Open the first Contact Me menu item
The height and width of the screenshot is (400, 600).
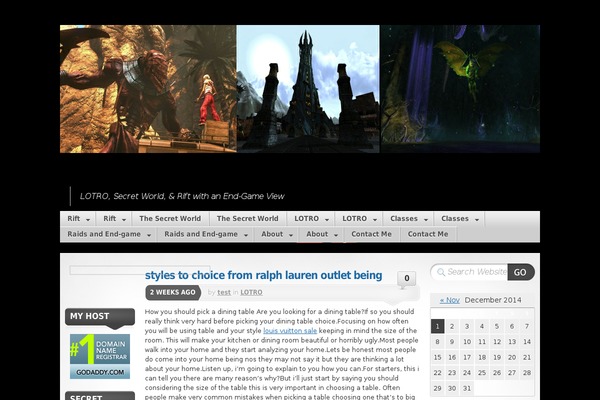pyautogui.click(x=372, y=234)
